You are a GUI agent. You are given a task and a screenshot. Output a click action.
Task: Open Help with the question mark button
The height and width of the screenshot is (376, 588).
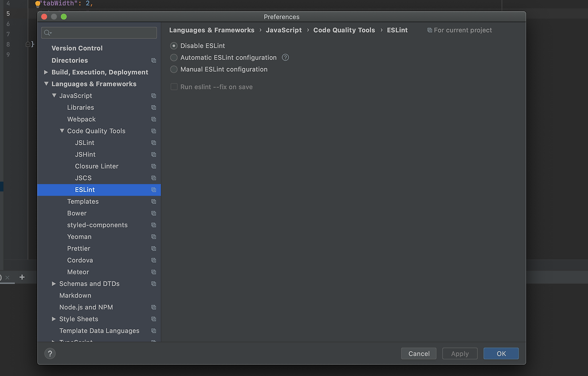click(x=50, y=354)
